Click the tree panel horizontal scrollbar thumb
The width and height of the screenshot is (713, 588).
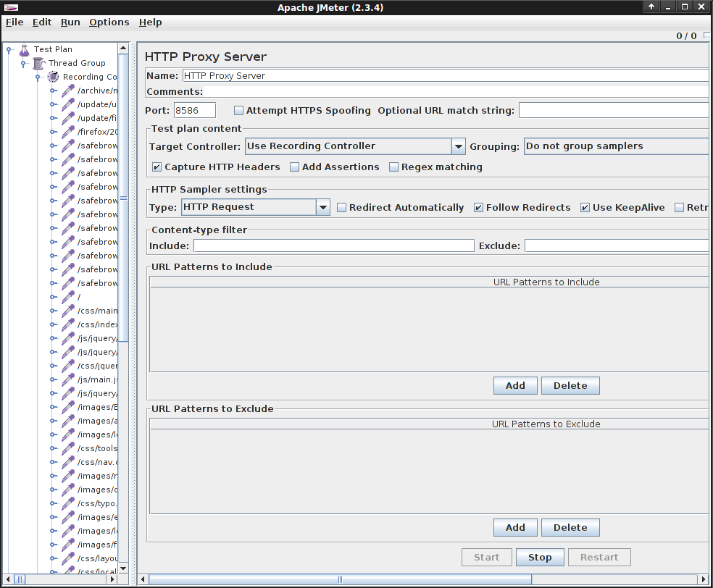coord(20,579)
